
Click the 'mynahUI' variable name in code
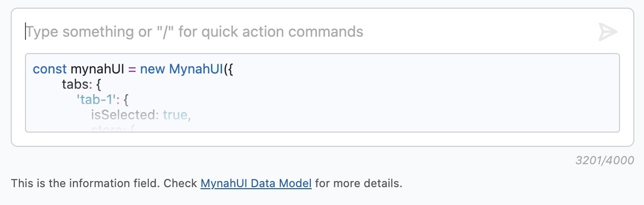(97, 69)
